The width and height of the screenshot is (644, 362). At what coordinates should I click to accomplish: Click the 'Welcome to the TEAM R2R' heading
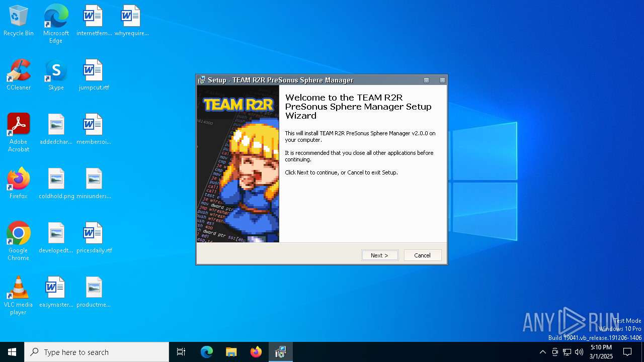click(358, 107)
